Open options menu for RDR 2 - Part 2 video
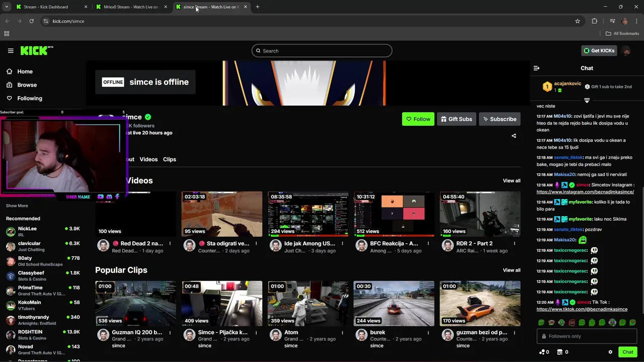This screenshot has width=644, height=362. point(514,243)
